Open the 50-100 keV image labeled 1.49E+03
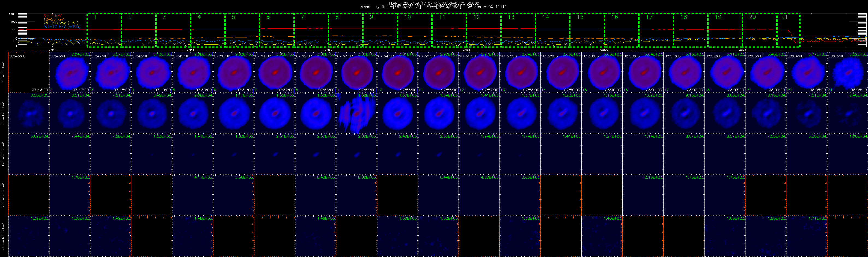This screenshot has width=868, height=257. [315, 236]
